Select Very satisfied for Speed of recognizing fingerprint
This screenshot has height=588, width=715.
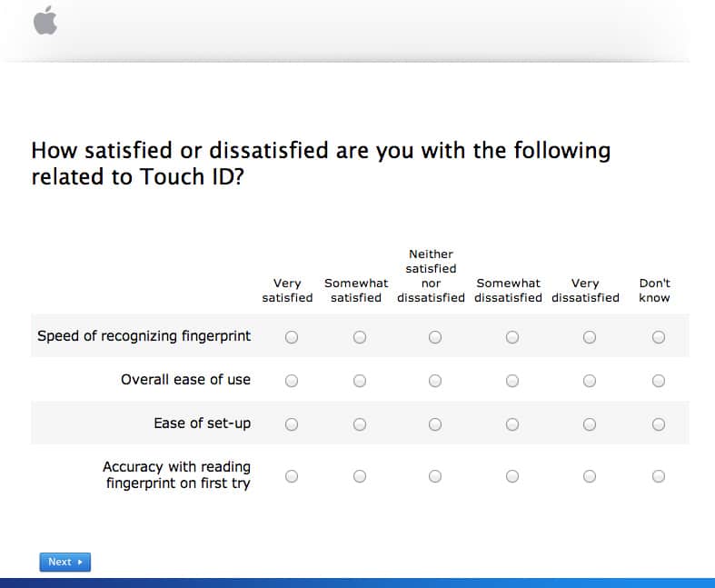pyautogui.click(x=292, y=337)
